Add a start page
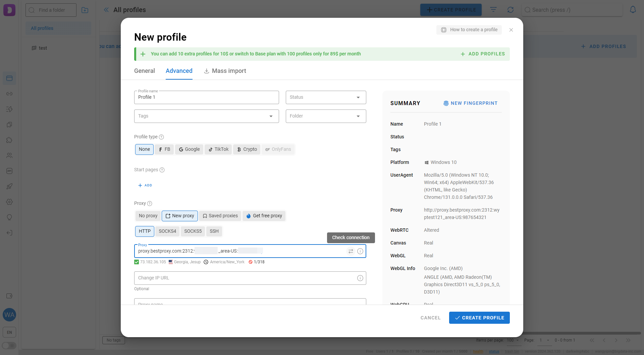 coord(145,185)
